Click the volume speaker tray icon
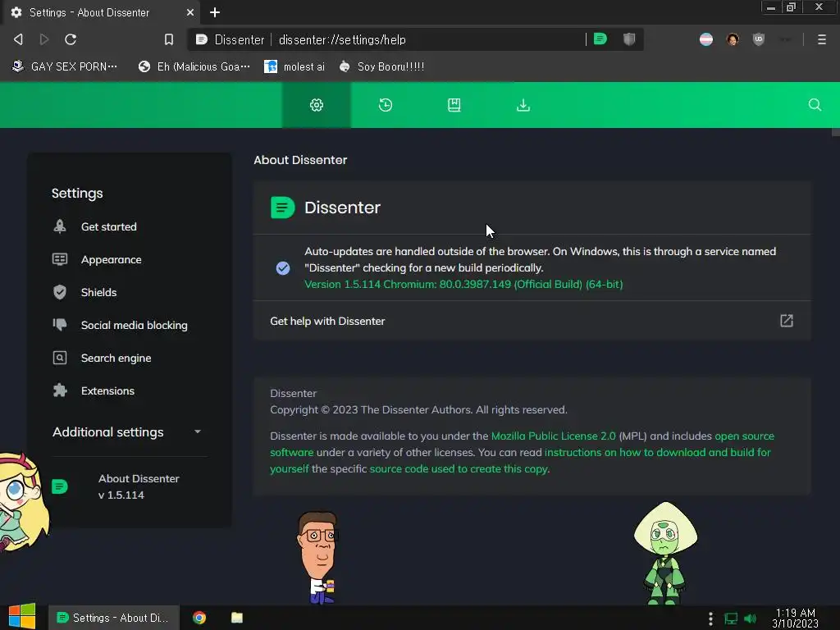 750,619
